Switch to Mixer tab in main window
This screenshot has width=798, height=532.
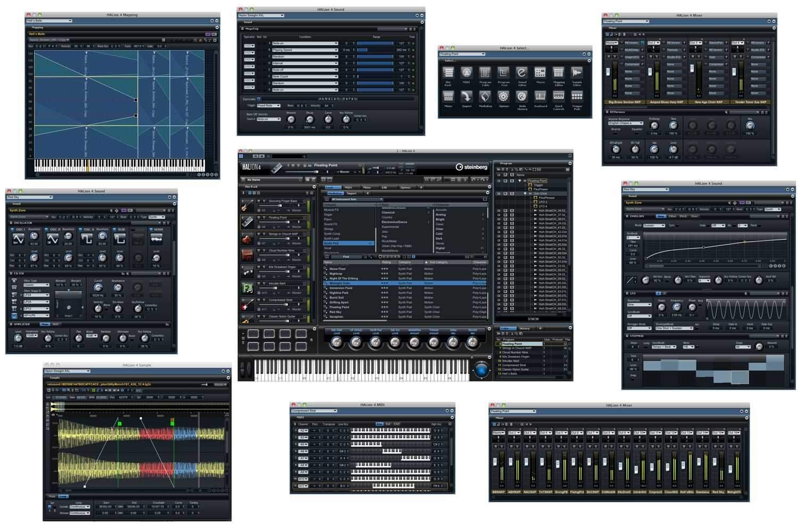tap(367, 187)
